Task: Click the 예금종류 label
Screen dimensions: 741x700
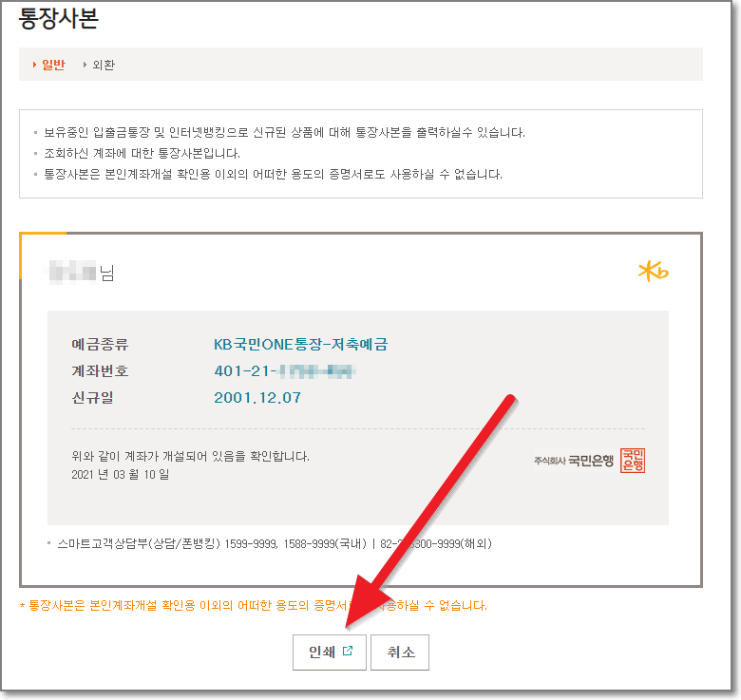Action: point(100,344)
